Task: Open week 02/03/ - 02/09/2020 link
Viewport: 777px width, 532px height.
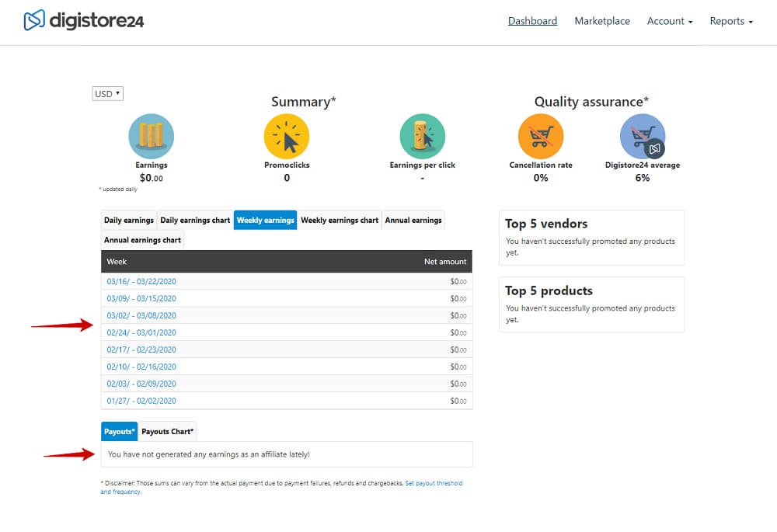Action: [x=141, y=384]
